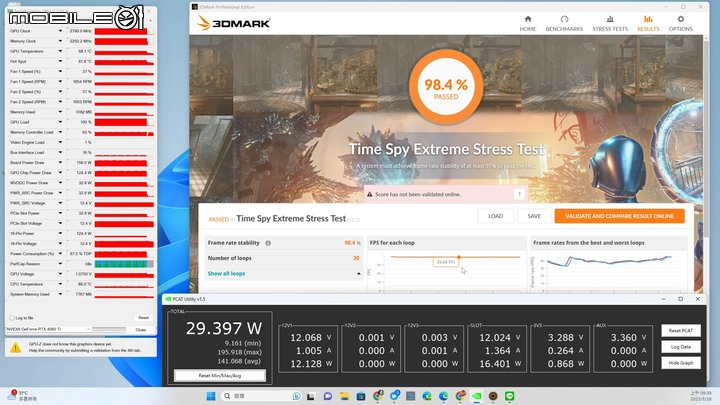This screenshot has width=720, height=405.
Task: Click the PerfCap Reason colored bar
Action: 124,264
